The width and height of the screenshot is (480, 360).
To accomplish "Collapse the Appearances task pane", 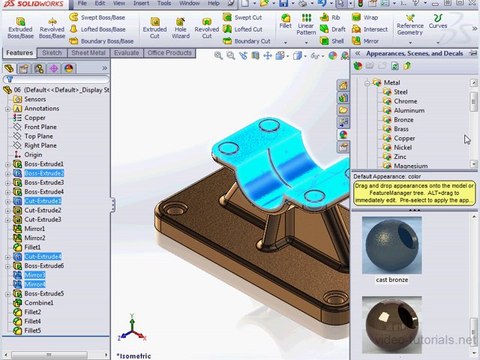I will [x=357, y=53].
